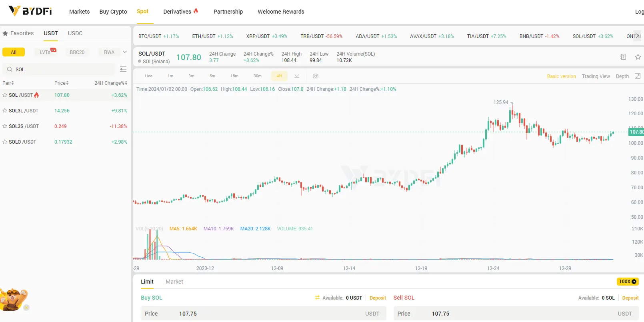Click the 100X leverage badge

pyautogui.click(x=628, y=282)
